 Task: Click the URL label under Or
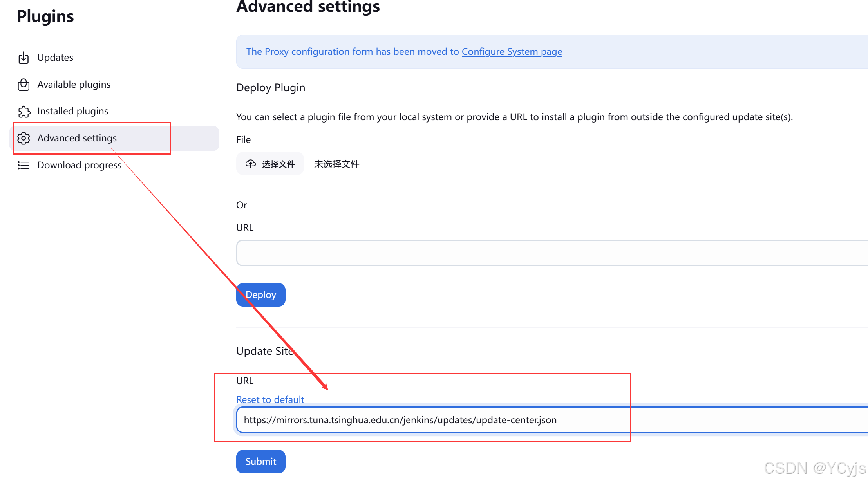click(x=245, y=227)
